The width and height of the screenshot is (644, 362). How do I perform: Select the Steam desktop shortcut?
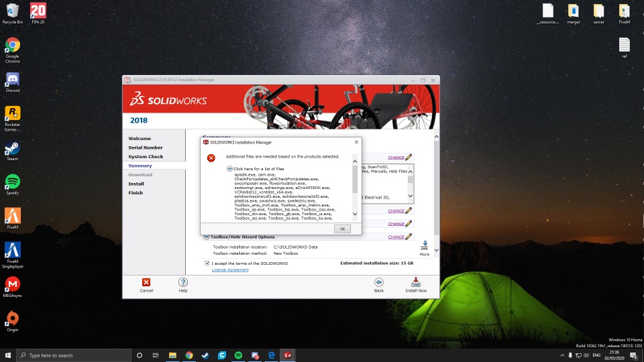pos(12,151)
